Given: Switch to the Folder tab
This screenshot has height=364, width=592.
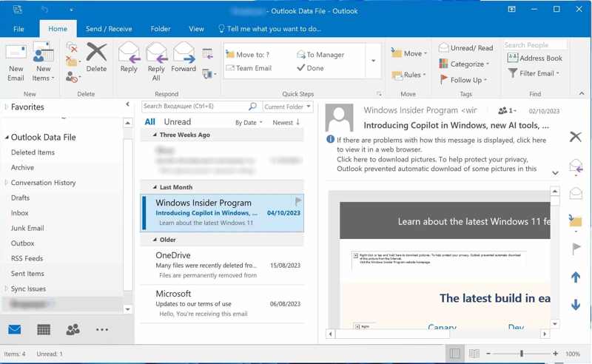Looking at the screenshot, I should pos(161,29).
